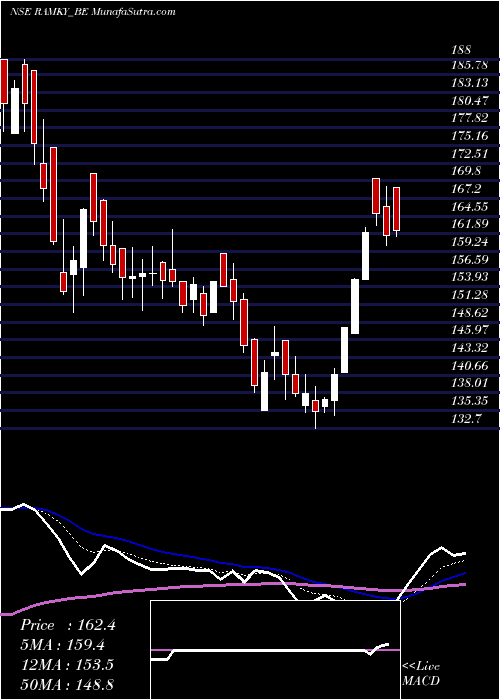Screen dimensions: 500x700
Task: Click the 135.35 price axis label
Action: pos(470,400)
